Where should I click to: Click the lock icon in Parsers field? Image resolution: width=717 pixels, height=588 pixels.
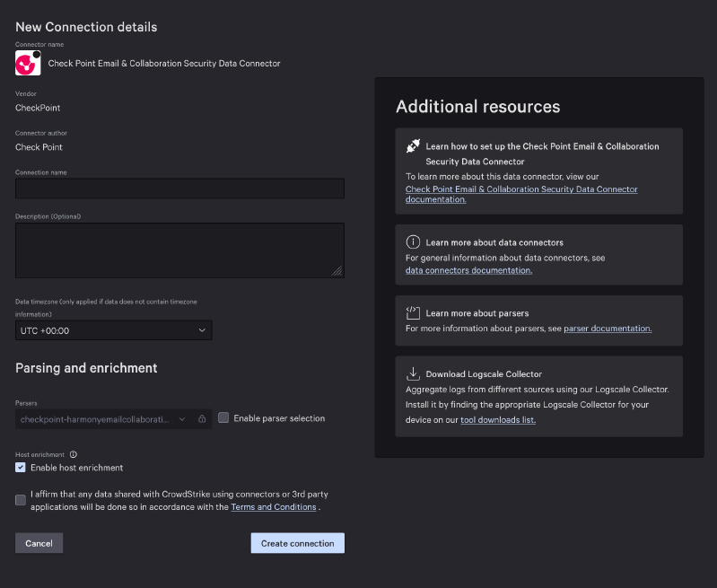(202, 419)
